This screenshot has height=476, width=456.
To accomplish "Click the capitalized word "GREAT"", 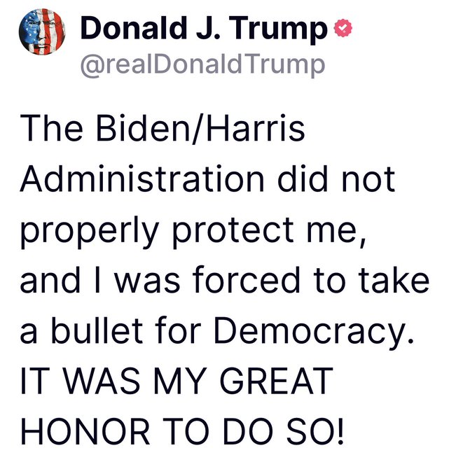I will coord(276,381).
